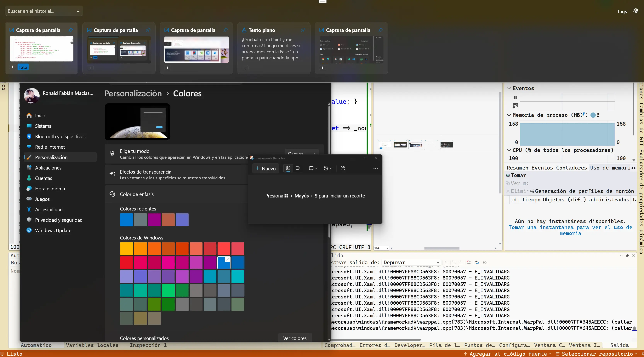Open Variables locales tab

point(92,345)
